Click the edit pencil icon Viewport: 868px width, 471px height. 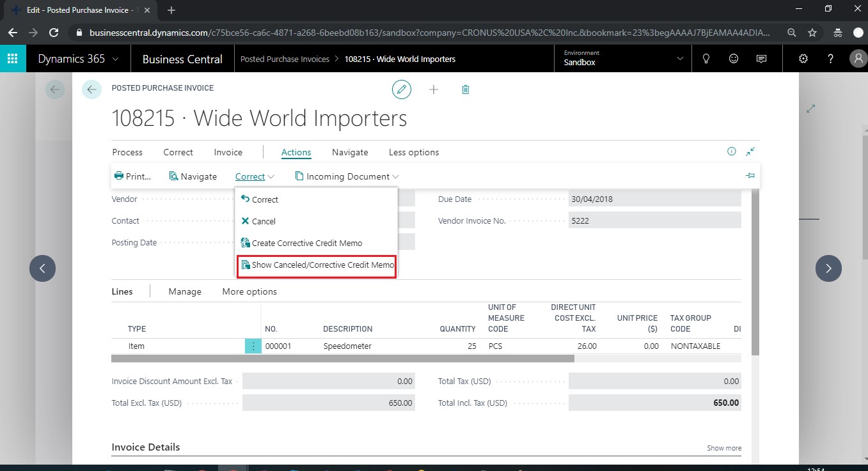[x=402, y=89]
